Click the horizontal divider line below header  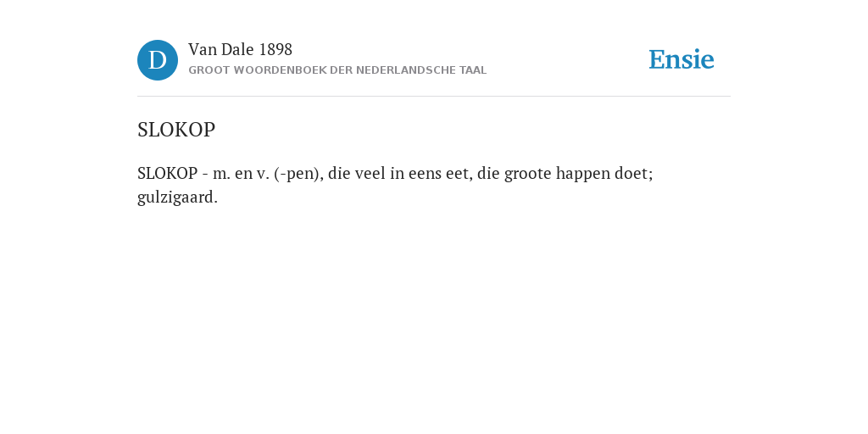tap(434, 97)
